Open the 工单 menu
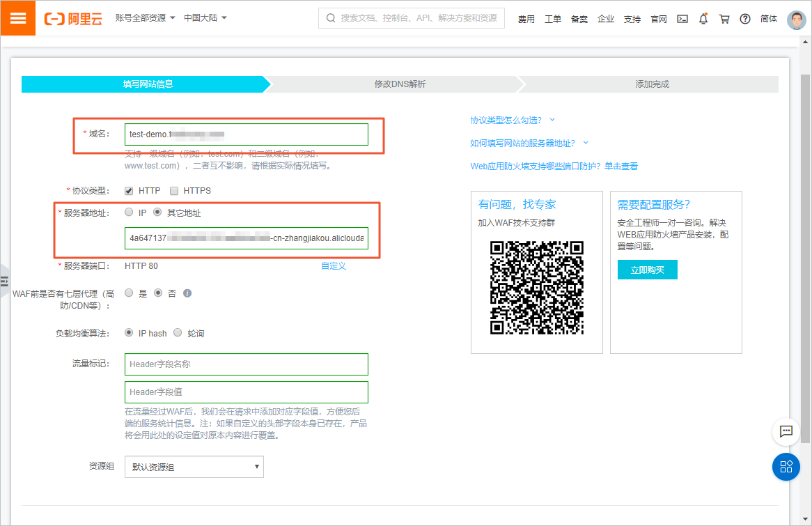 tap(552, 20)
